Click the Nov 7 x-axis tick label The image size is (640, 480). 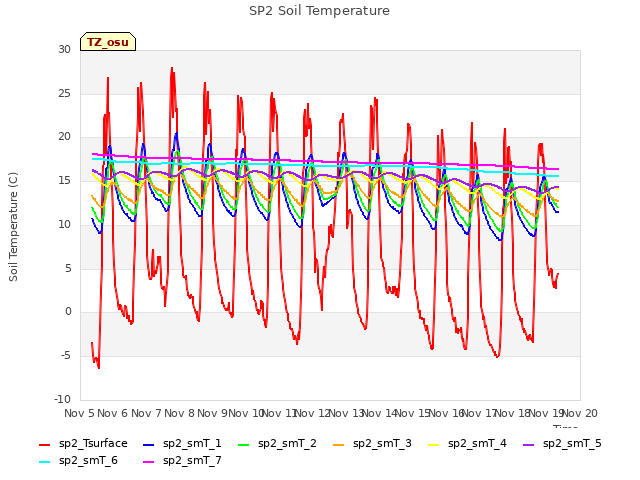146,413
